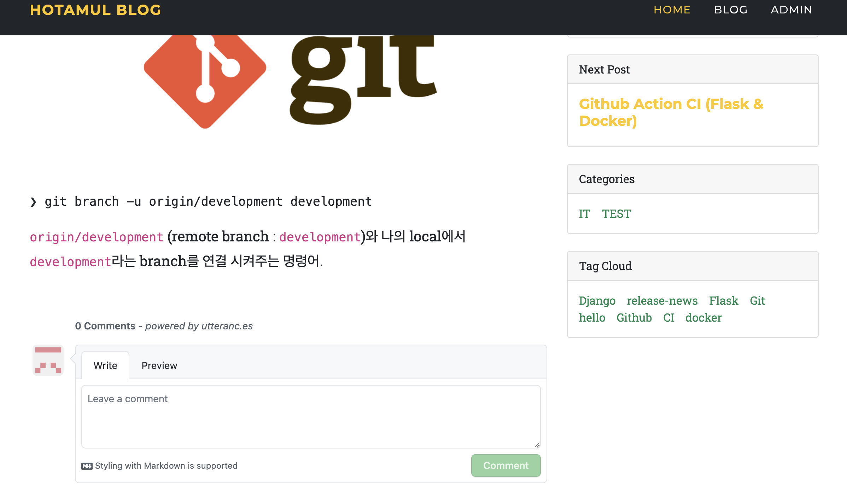Click the Leave a comment text area
Screen dimensions: 847x504
pos(311,417)
